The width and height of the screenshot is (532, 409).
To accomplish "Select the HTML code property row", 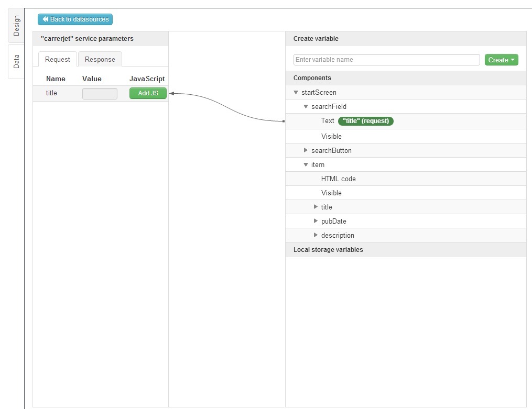I will pyautogui.click(x=338, y=179).
